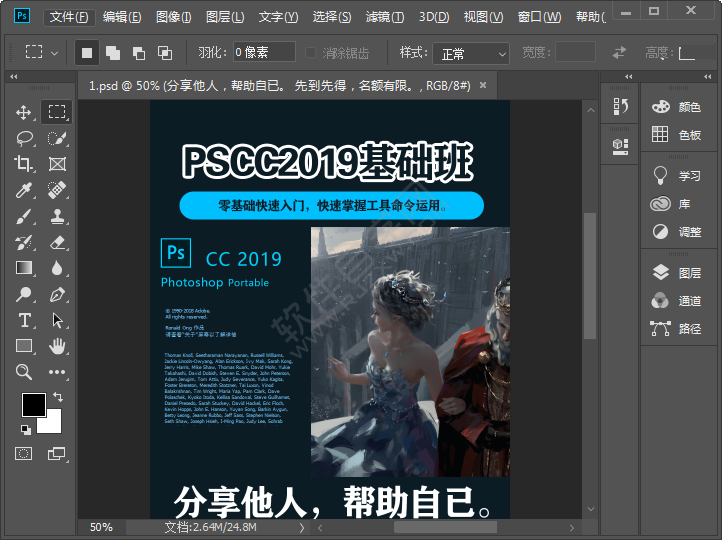
Task: Select the Gradient tool
Action: coord(23,268)
